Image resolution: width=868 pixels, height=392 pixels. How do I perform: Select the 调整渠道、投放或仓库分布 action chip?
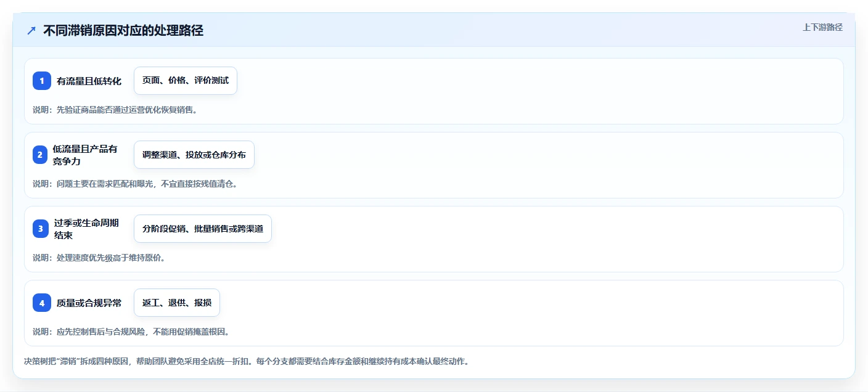pyautogui.click(x=194, y=155)
